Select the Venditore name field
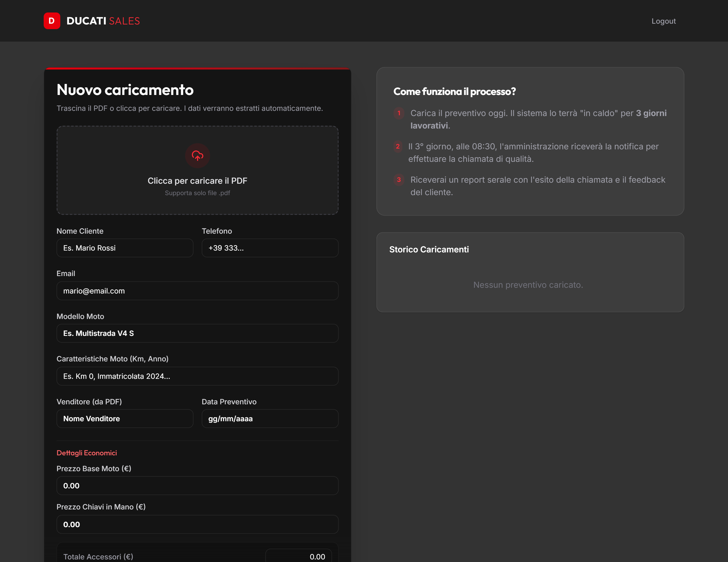The image size is (728, 562). tap(125, 419)
